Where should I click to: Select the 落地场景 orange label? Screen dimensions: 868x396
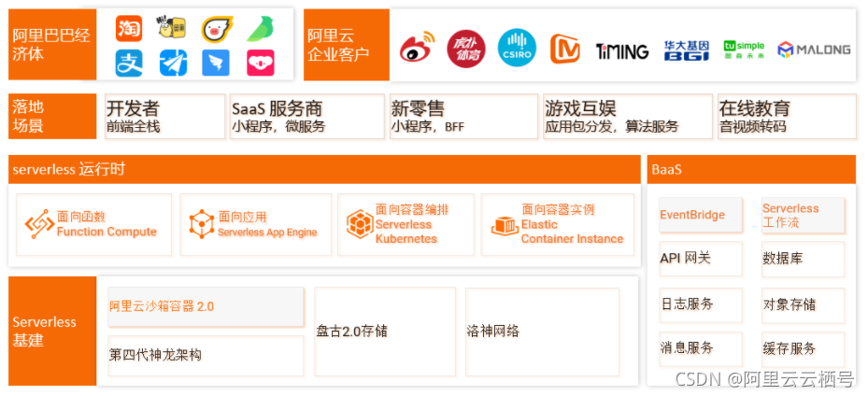(52, 116)
